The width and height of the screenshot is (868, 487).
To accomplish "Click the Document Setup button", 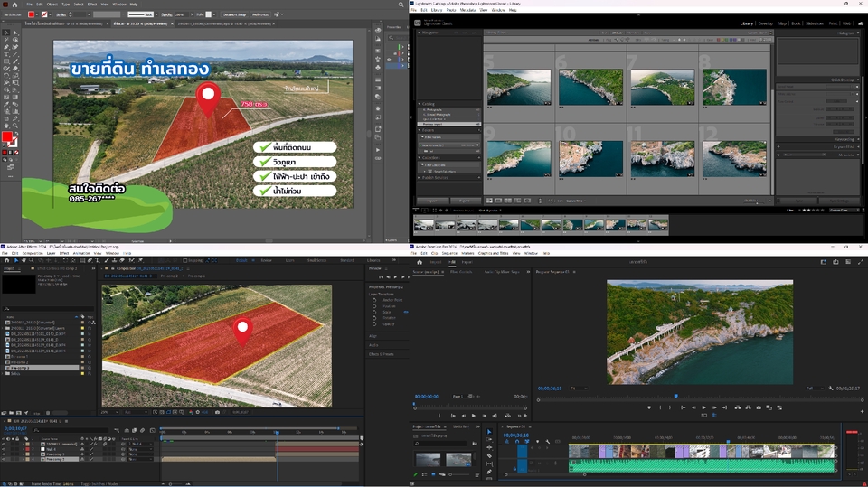I will [x=234, y=14].
